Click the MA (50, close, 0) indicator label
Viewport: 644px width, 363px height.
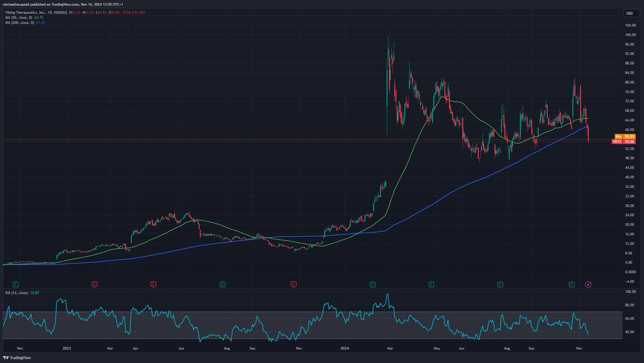coord(19,17)
